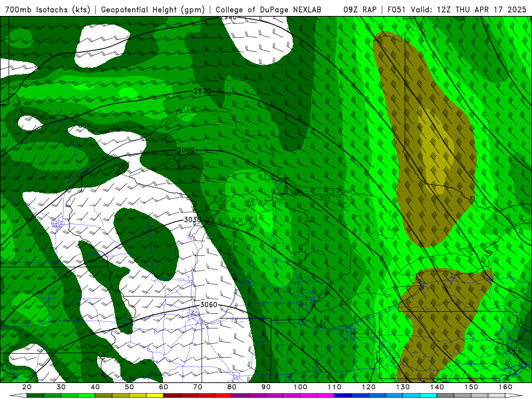Click the 70 value on the color scale
532x399 pixels.
point(198,387)
